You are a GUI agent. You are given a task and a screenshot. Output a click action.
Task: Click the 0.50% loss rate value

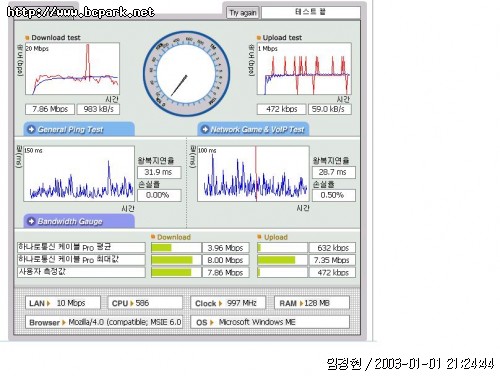[334, 195]
